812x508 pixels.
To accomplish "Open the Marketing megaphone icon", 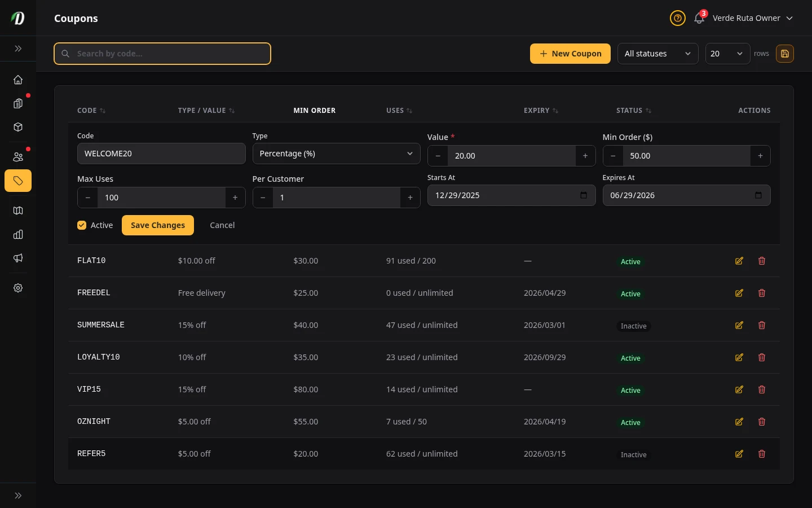I will (x=18, y=258).
